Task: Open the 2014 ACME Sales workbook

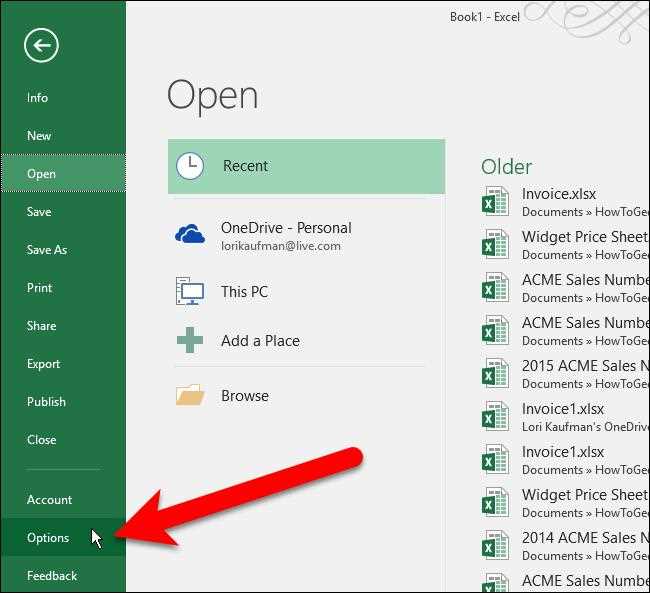Action: coord(565,546)
